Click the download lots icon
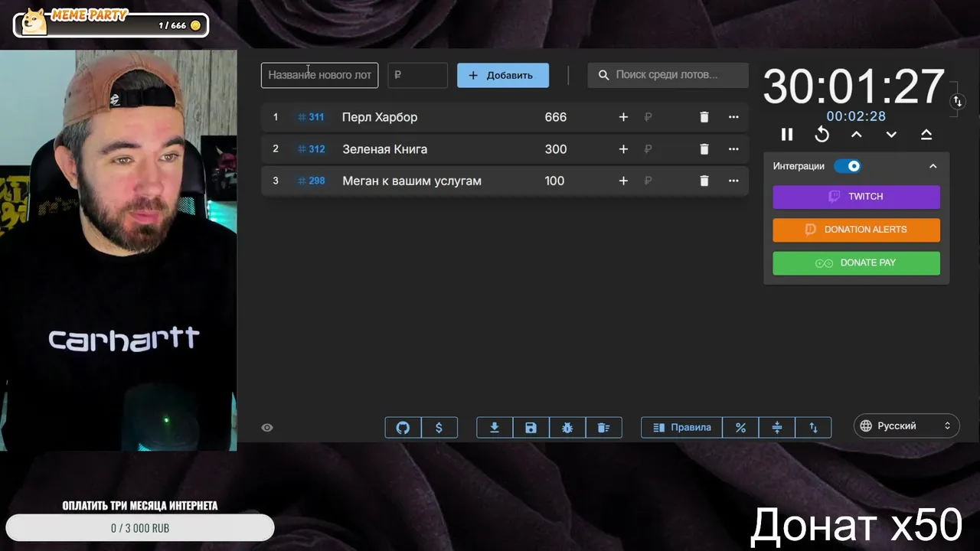980x551 pixels. (x=495, y=428)
